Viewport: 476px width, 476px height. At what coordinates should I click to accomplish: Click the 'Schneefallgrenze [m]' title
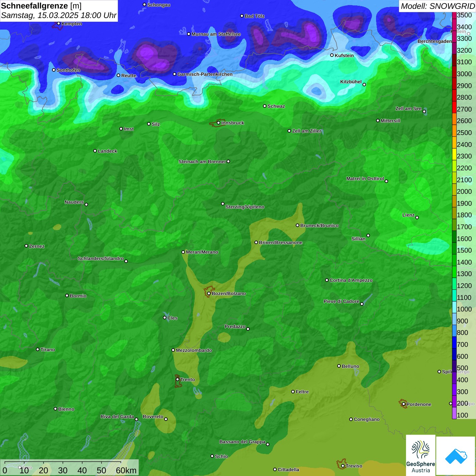(41, 6)
